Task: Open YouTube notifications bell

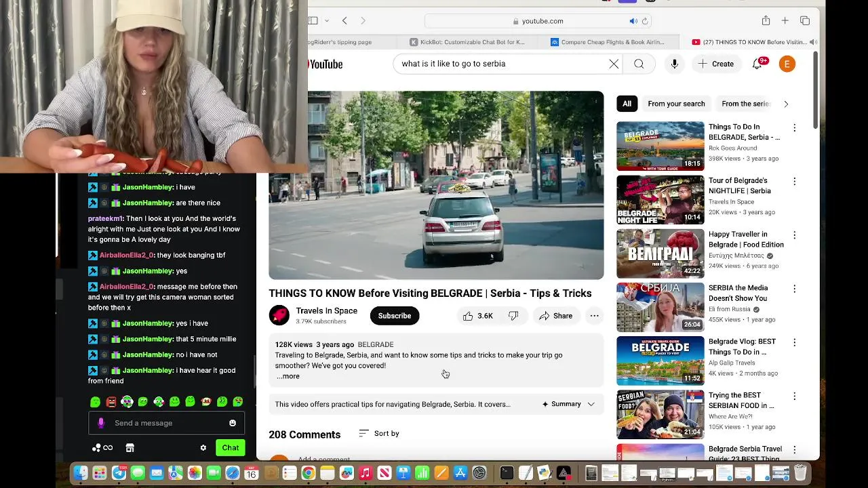Action: coord(757,64)
